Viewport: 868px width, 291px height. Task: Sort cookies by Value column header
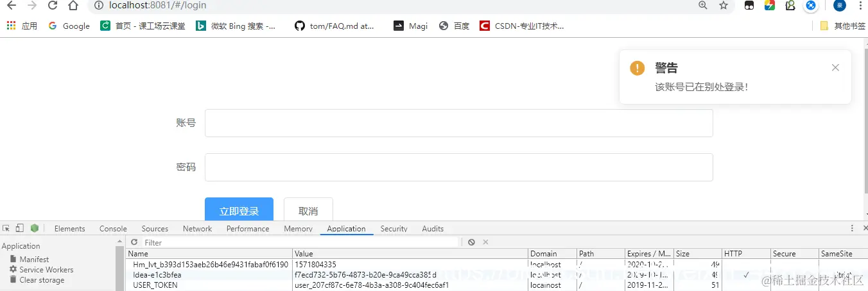point(411,254)
